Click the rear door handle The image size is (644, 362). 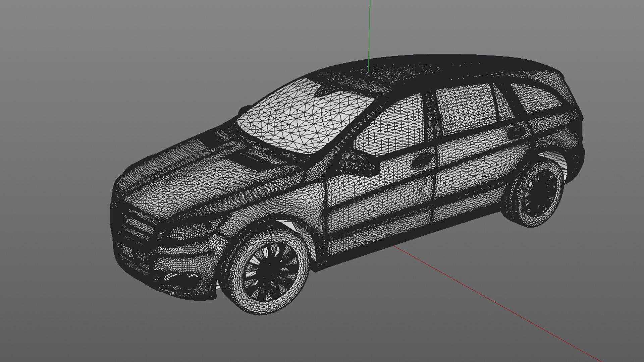(517, 132)
